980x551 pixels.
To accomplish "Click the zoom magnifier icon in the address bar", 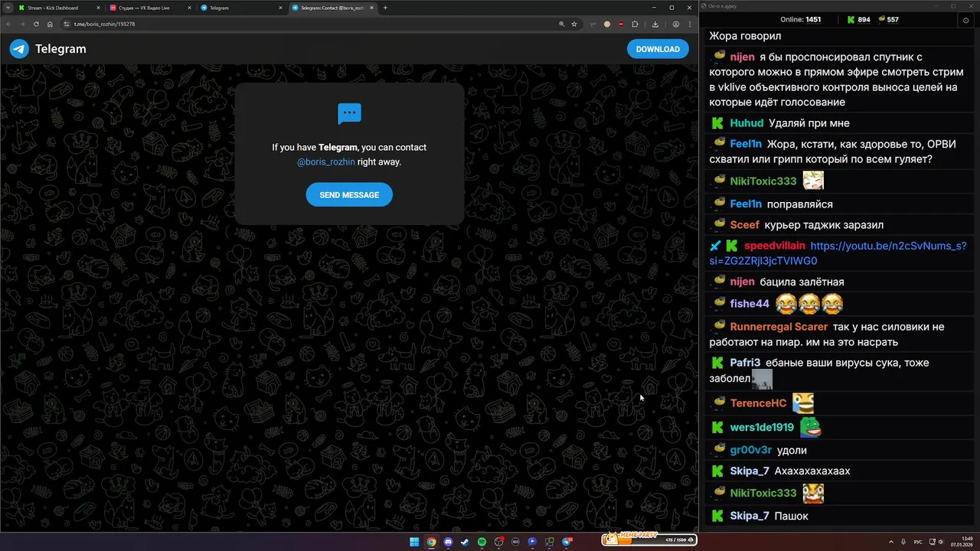I will [x=561, y=24].
